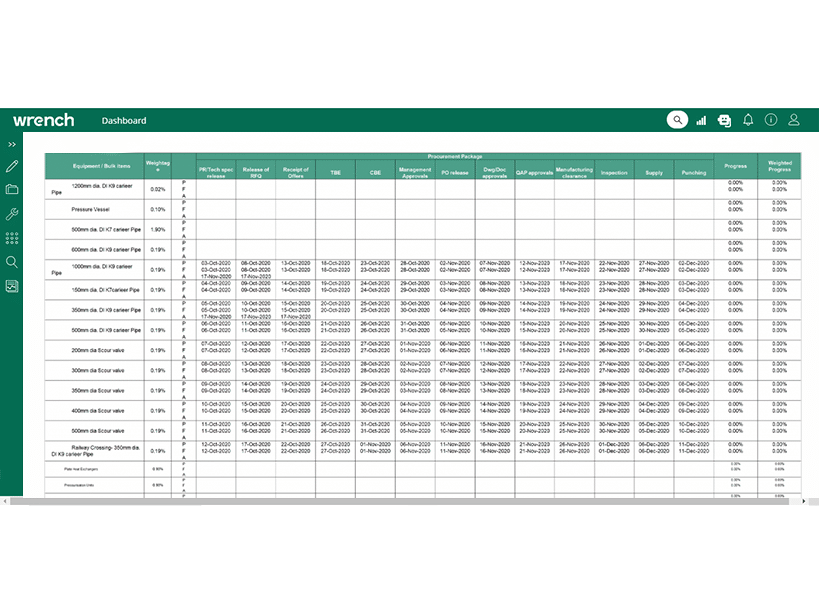Select 200mm dia Scour valve row
819x614 pixels.
tap(423, 350)
